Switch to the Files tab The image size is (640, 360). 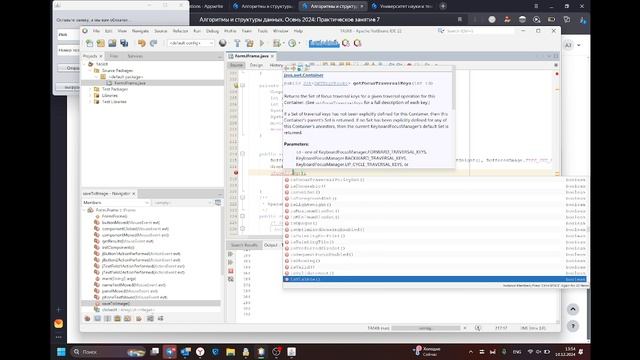tap(114, 56)
